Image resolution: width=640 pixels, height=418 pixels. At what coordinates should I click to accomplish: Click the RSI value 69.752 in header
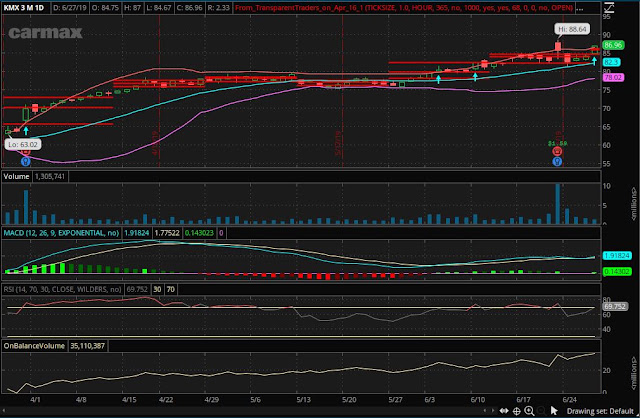tap(137, 289)
